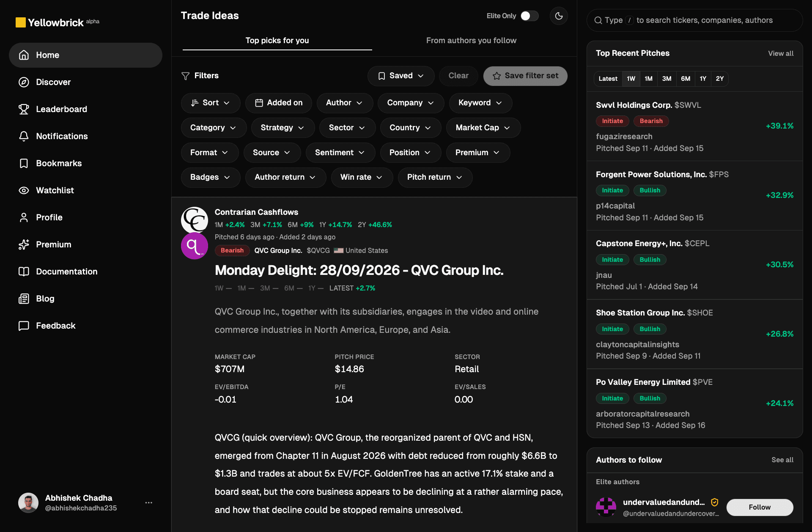The image size is (812, 532).
Task: Expand the Pitch return filter dropdown
Action: click(x=435, y=177)
